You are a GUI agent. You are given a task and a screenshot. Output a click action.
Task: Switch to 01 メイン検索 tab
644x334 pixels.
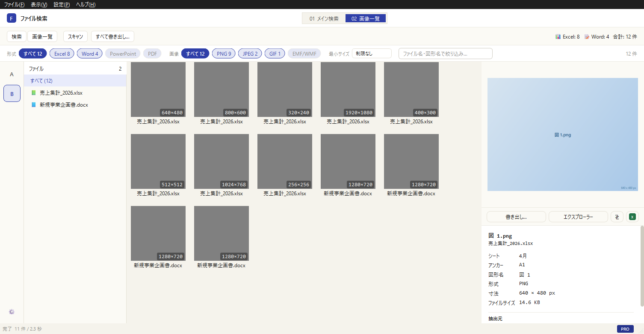tap(324, 18)
